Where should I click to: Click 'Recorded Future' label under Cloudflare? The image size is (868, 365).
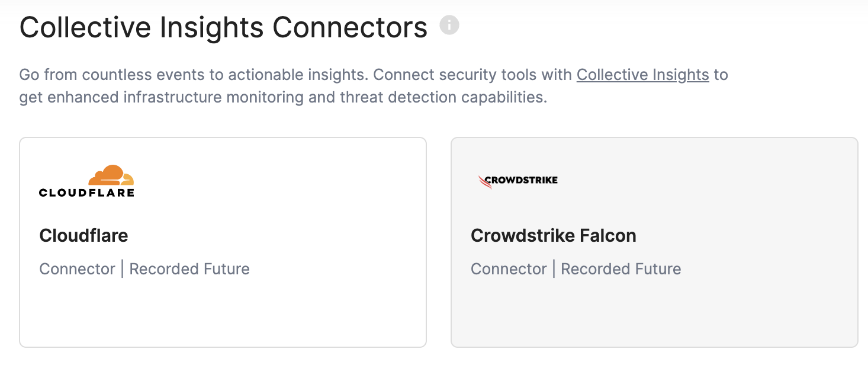click(x=189, y=269)
